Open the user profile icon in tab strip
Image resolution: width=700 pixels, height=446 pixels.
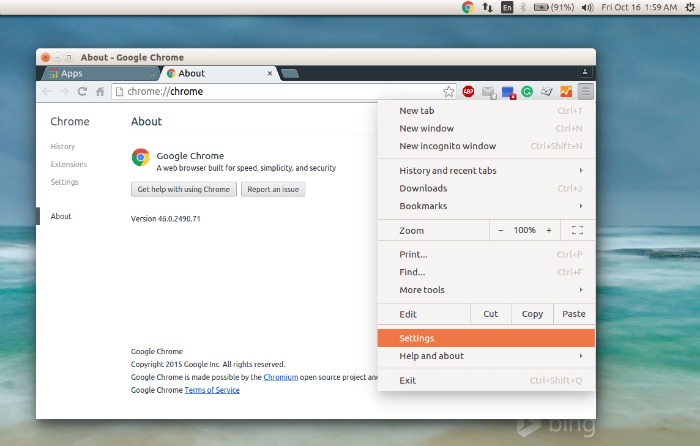click(x=584, y=71)
